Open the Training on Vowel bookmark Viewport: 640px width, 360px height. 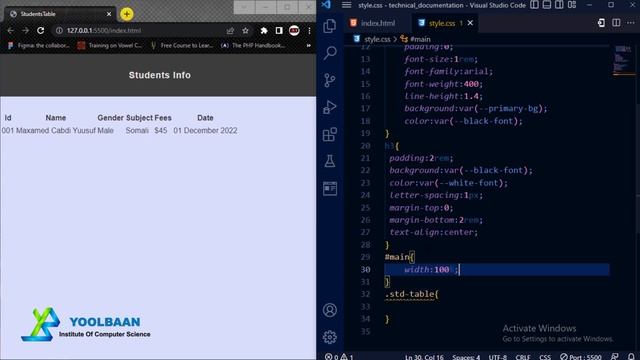[x=110, y=45]
